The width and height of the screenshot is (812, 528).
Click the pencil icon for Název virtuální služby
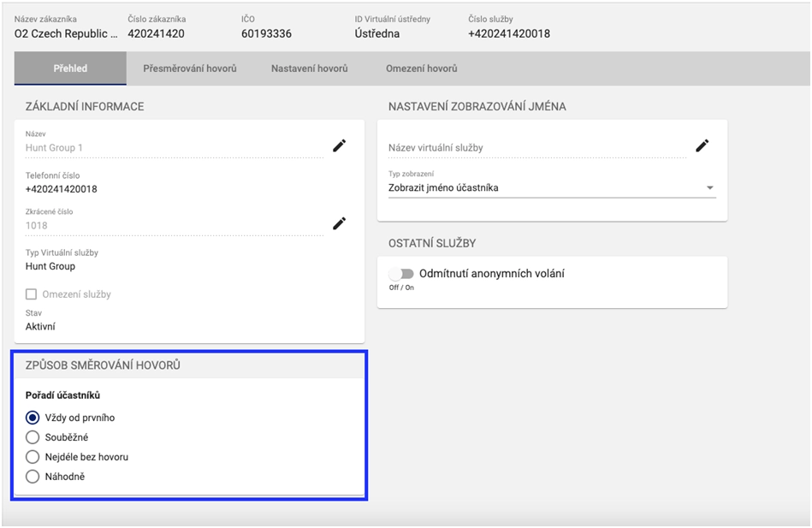coord(702,146)
